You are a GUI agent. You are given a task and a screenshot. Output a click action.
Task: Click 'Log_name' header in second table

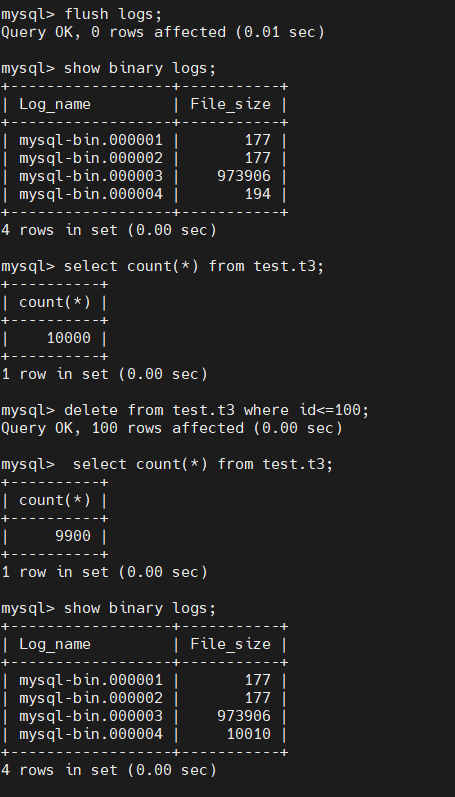click(55, 644)
